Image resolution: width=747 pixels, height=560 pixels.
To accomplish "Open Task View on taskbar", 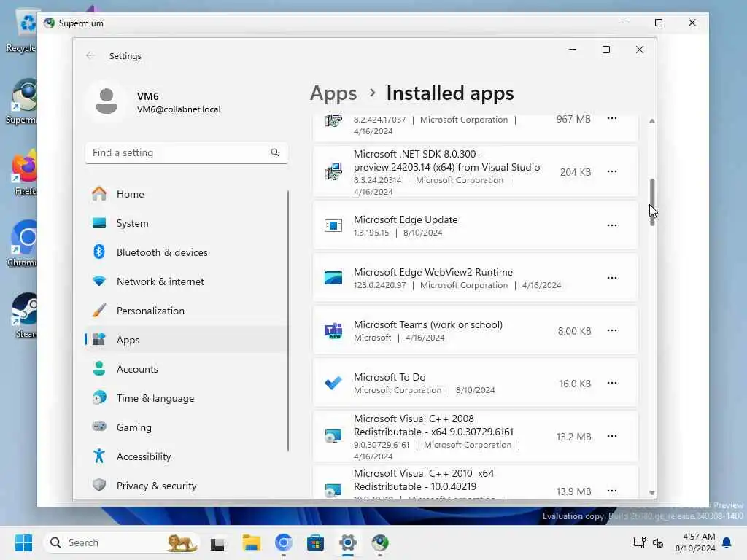I will point(218,542).
